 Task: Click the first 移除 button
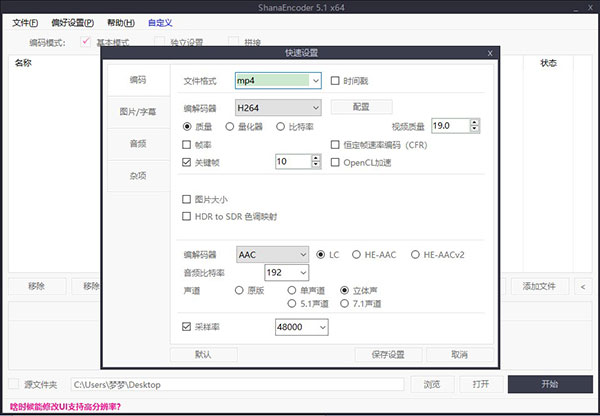(37, 286)
